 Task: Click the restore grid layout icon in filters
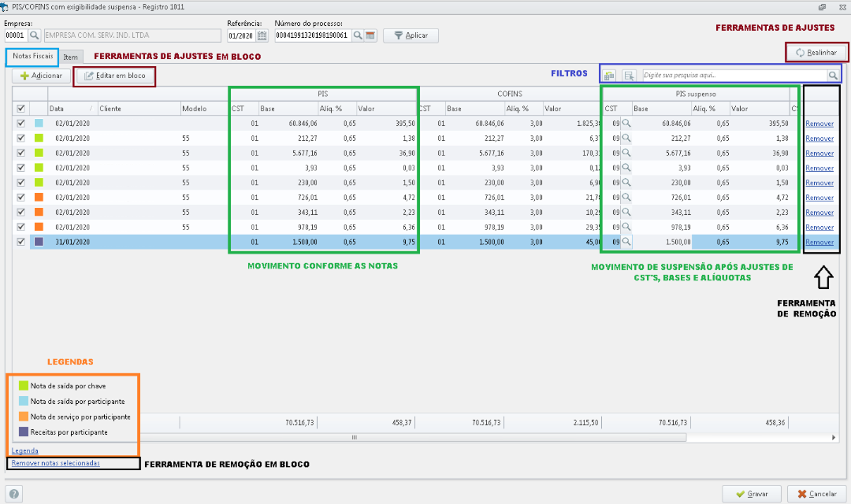coord(609,76)
